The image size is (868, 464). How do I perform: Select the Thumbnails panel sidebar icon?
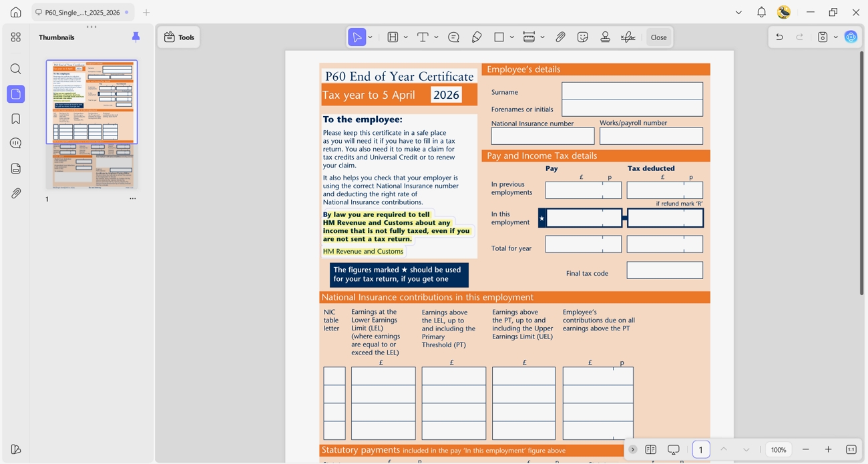pos(16,94)
